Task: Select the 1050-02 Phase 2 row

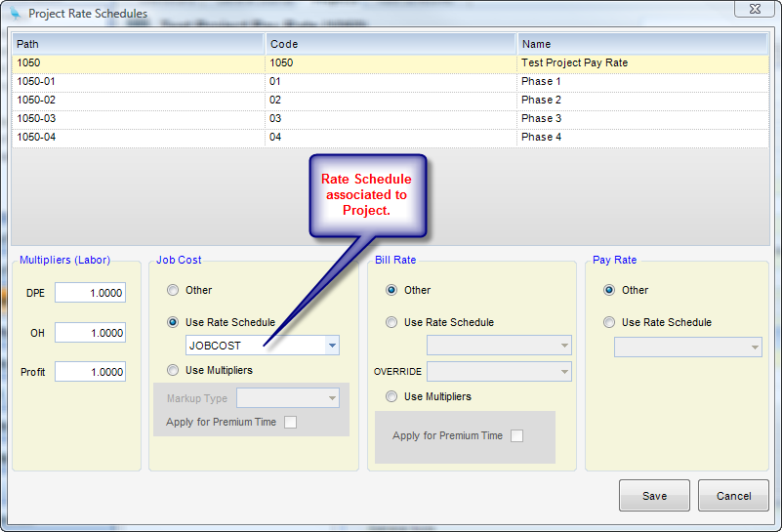Action: coord(390,100)
